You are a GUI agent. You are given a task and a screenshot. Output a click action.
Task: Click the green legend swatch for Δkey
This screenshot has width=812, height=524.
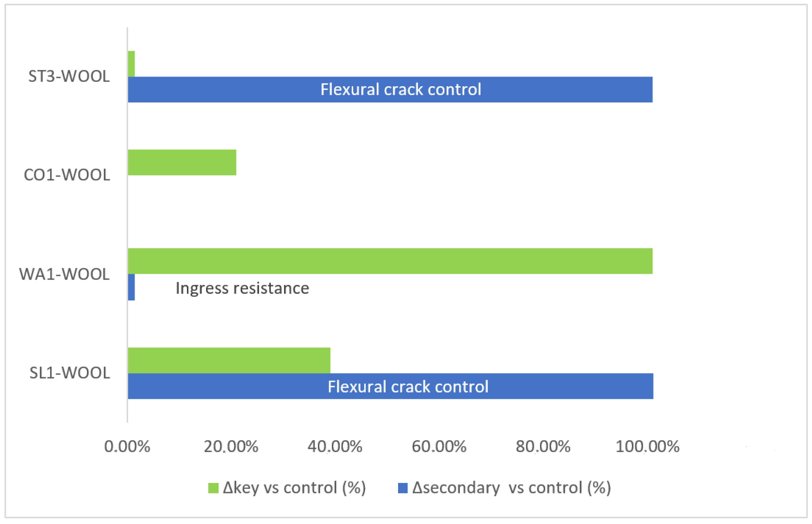(x=213, y=488)
